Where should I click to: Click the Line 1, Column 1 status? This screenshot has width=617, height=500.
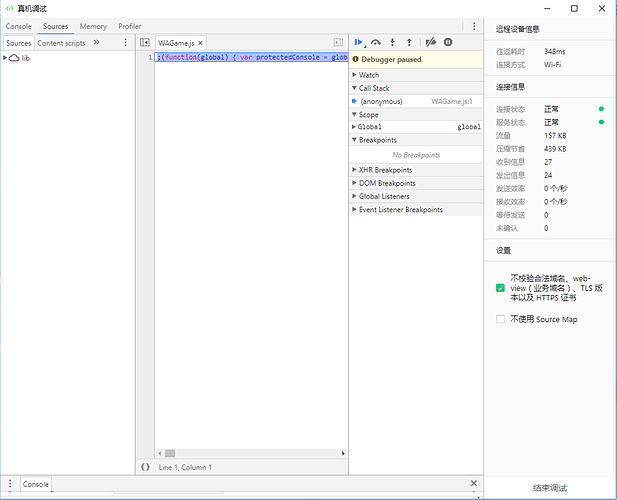pyautogui.click(x=185, y=467)
